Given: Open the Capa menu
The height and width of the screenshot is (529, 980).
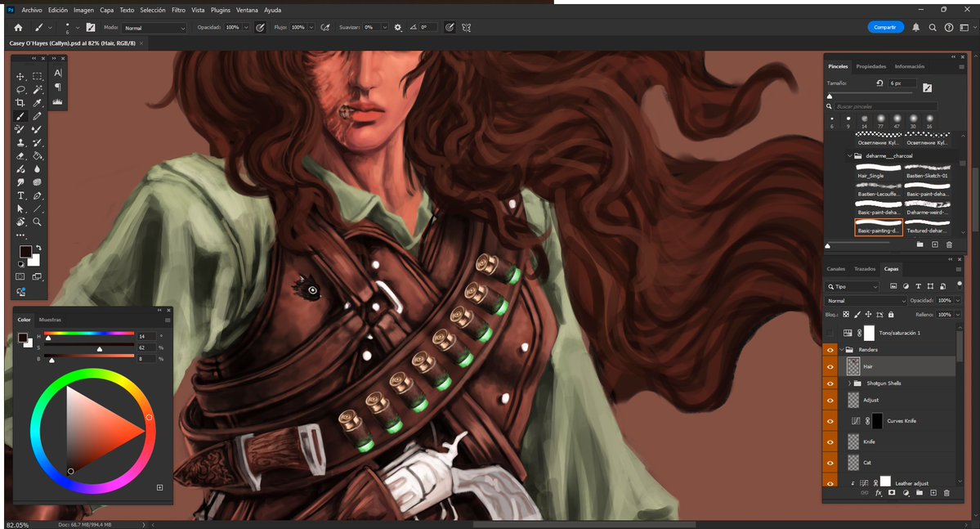Looking at the screenshot, I should tap(106, 10).
